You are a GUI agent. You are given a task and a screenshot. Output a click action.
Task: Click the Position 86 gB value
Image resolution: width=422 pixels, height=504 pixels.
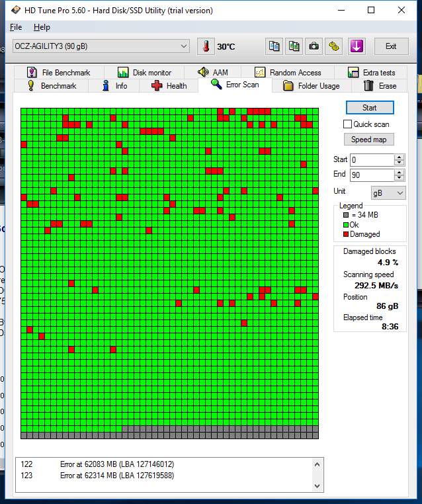[x=387, y=306]
